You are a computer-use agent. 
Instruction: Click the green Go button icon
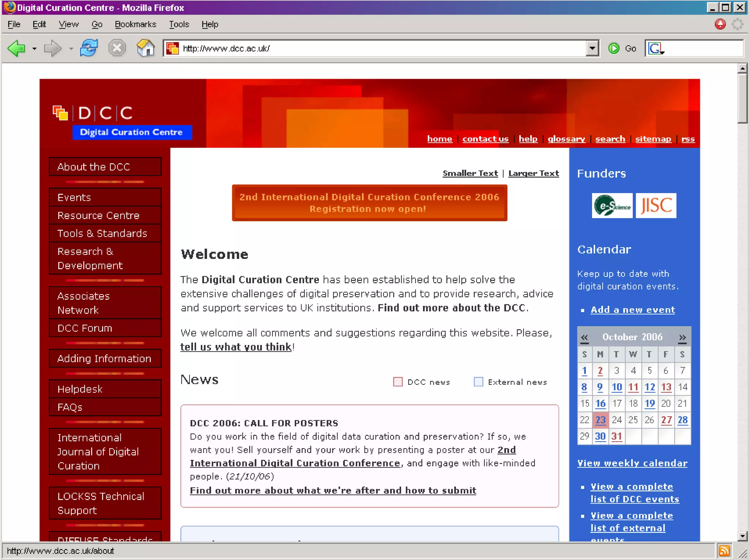pyautogui.click(x=614, y=48)
